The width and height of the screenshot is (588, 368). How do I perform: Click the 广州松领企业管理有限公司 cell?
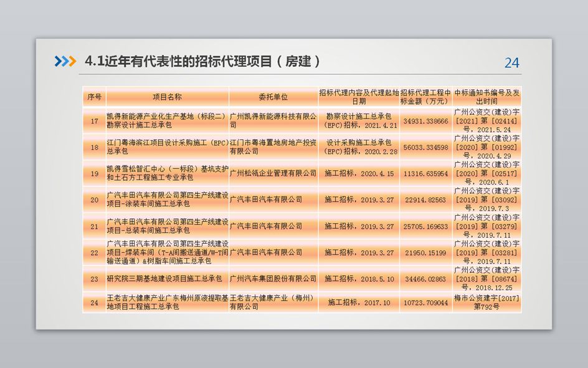point(273,173)
